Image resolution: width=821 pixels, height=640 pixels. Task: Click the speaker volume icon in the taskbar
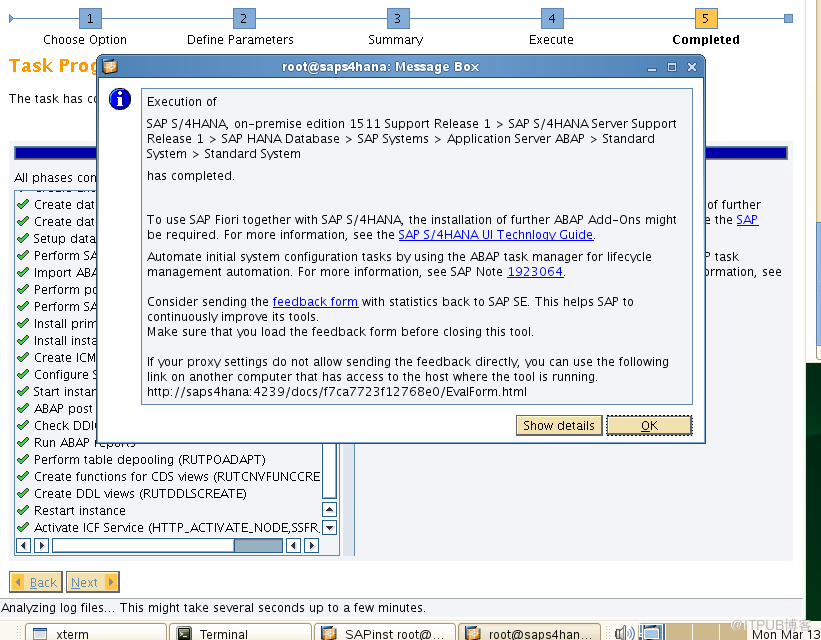(x=624, y=633)
